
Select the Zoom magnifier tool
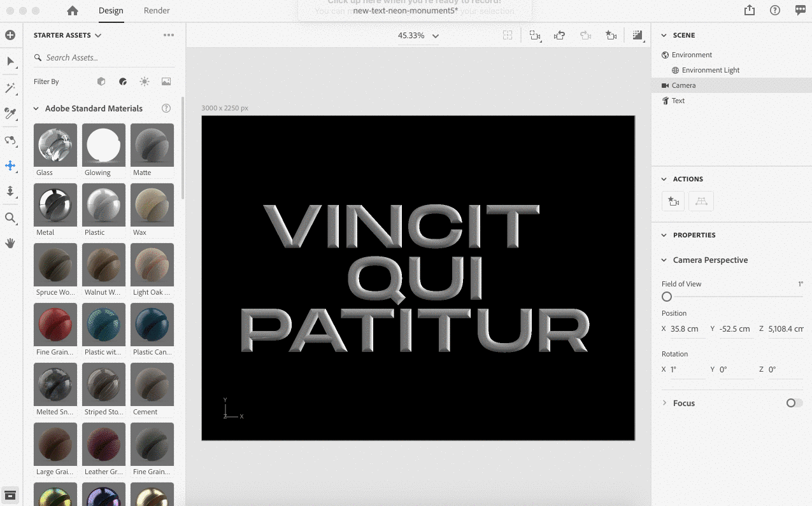10,218
